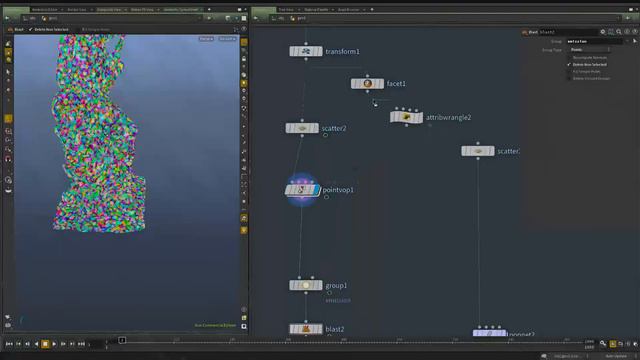Click the Group text field
This screenshot has width=640, height=360.
pos(594,41)
